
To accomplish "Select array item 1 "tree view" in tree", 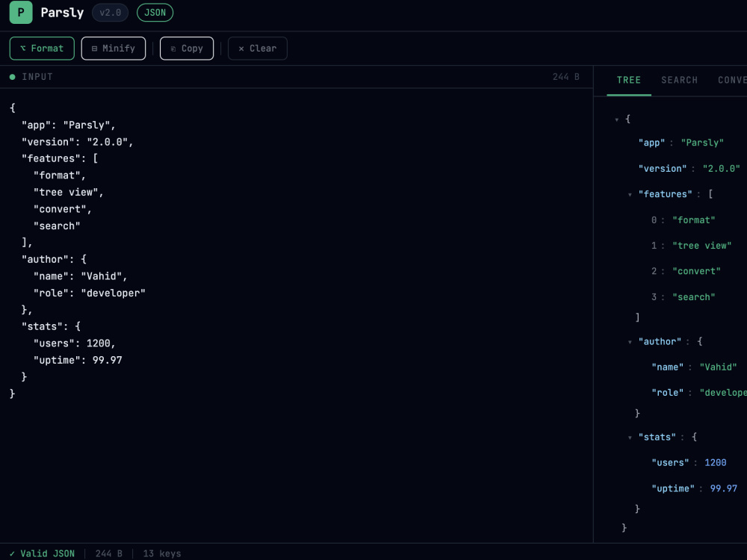I will pyautogui.click(x=691, y=246).
